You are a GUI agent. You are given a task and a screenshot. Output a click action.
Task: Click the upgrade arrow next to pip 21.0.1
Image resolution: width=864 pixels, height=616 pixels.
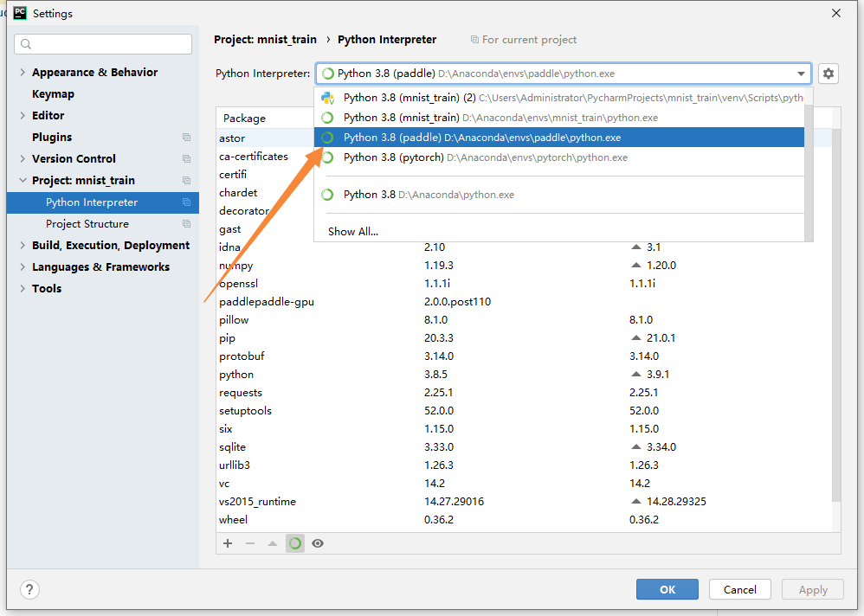pos(635,338)
